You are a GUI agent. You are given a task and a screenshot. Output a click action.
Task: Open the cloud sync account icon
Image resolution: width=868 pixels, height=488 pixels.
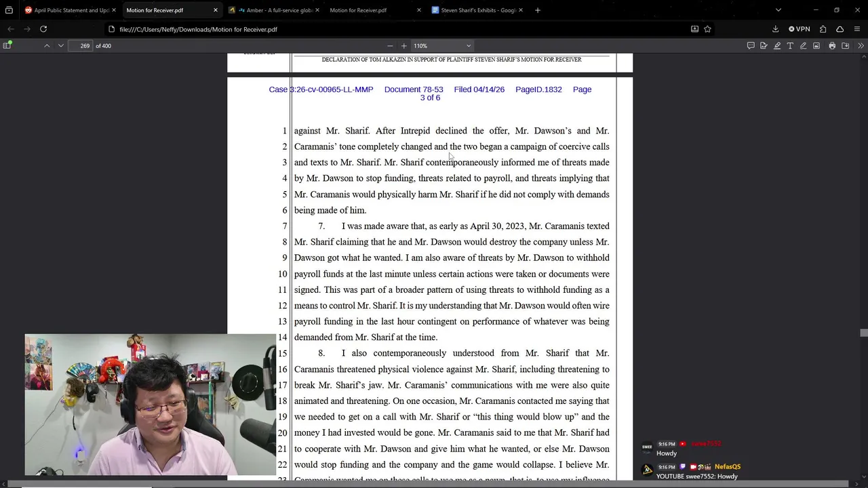[840, 29]
